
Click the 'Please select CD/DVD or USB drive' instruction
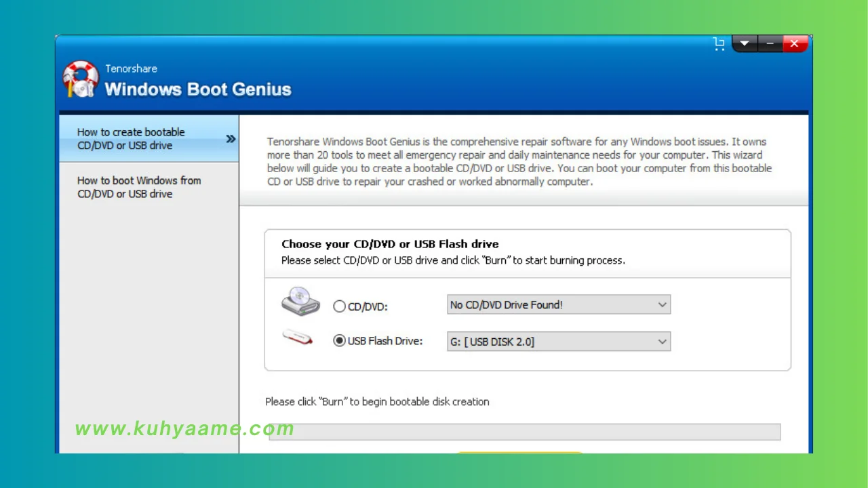[x=453, y=260]
